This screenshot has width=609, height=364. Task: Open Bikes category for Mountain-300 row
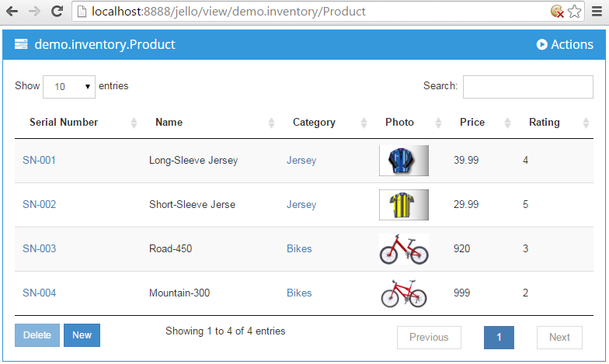click(x=299, y=293)
